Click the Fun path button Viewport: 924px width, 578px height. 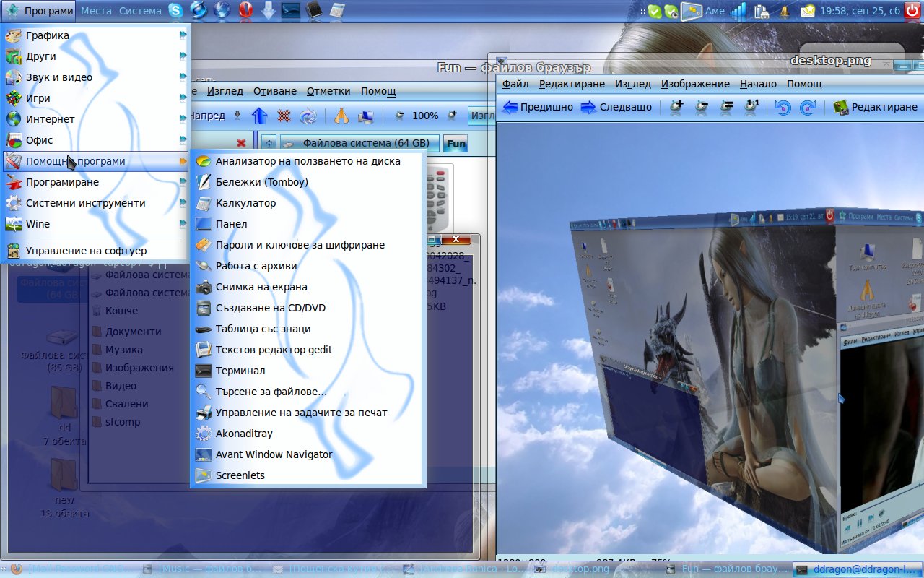pyautogui.click(x=456, y=143)
